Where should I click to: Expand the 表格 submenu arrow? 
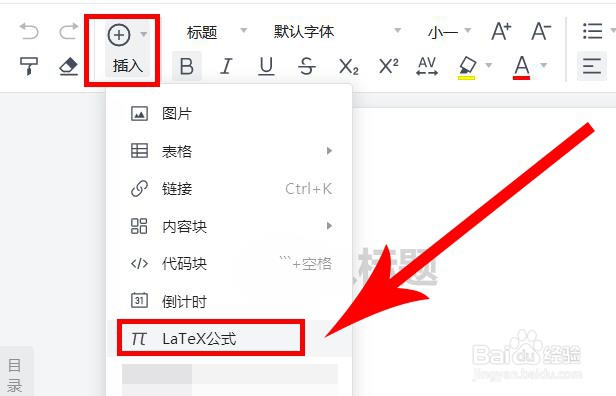[x=329, y=151]
